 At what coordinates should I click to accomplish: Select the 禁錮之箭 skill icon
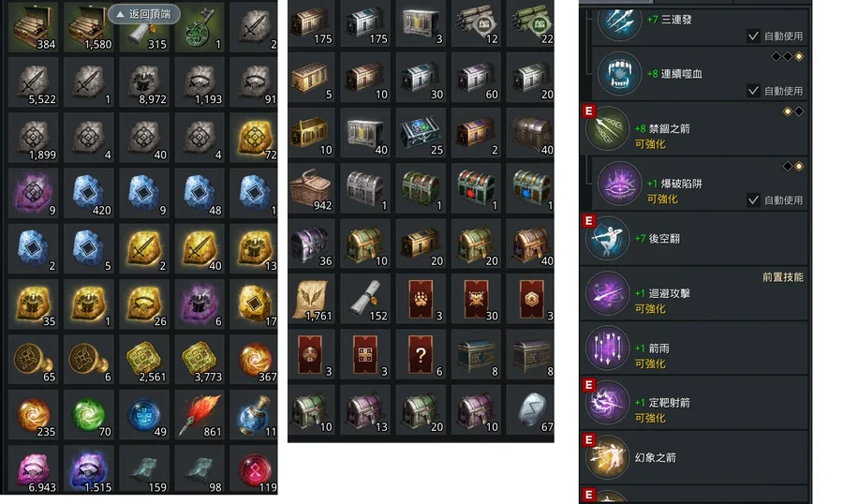pyautogui.click(x=608, y=128)
